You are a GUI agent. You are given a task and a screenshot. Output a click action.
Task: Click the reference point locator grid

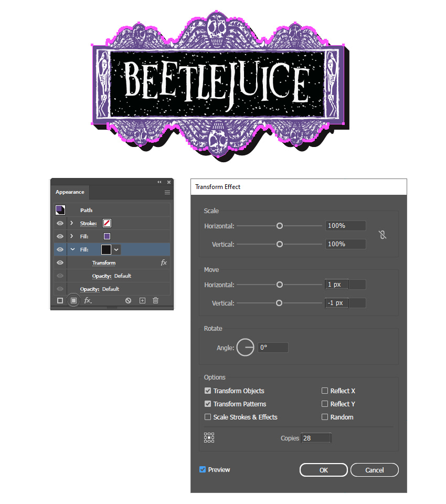coord(209,437)
